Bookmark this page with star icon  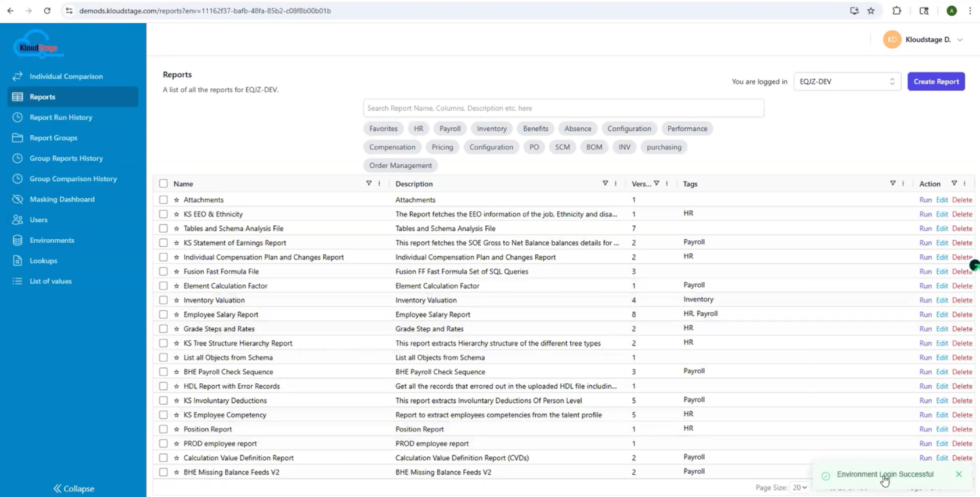tap(871, 10)
